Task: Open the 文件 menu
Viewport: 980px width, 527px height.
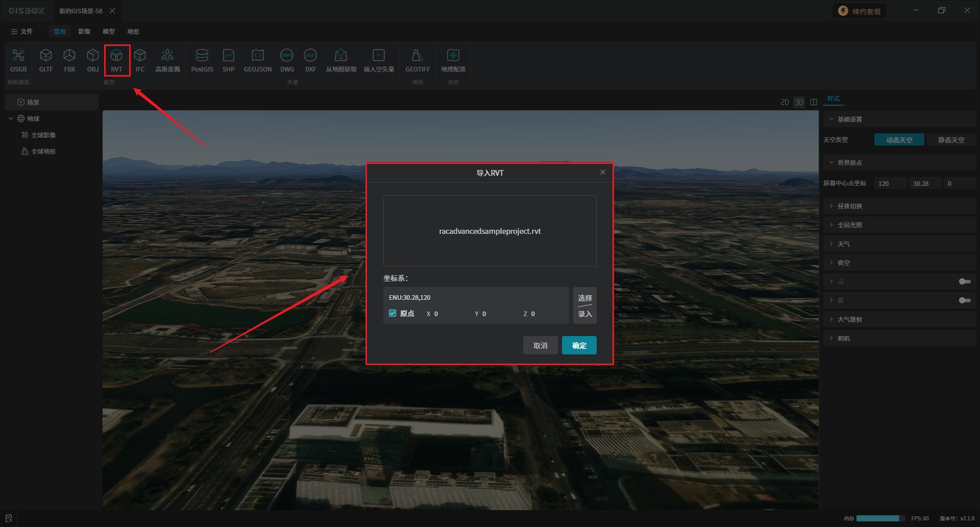Action: point(22,32)
